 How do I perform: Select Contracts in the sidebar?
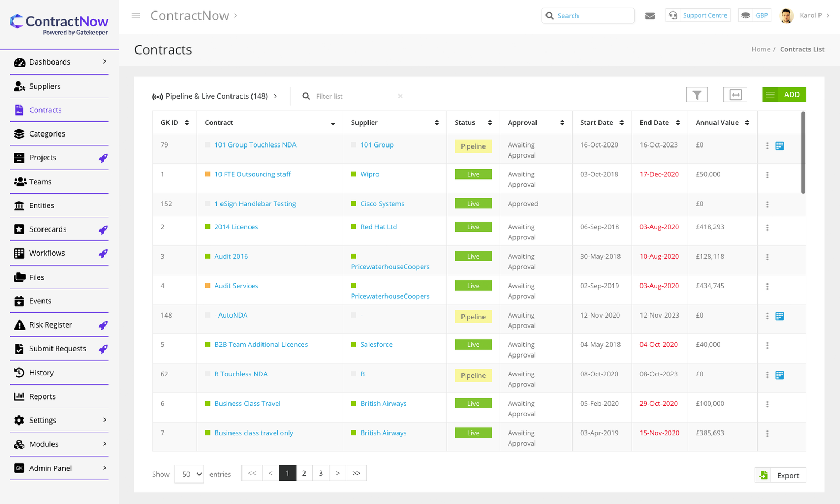pos(59,110)
